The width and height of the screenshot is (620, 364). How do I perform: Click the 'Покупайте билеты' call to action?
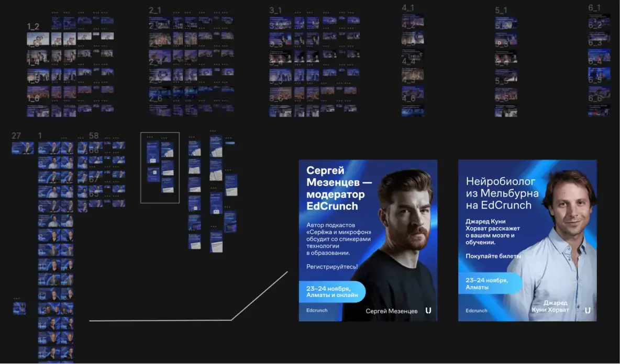pos(493,256)
